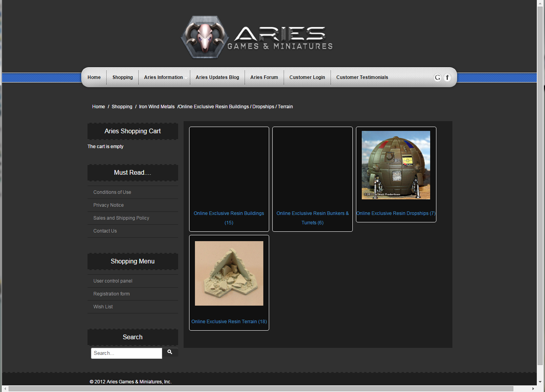Open the User control panel link
Image resolution: width=545 pixels, height=392 pixels.
113,281
